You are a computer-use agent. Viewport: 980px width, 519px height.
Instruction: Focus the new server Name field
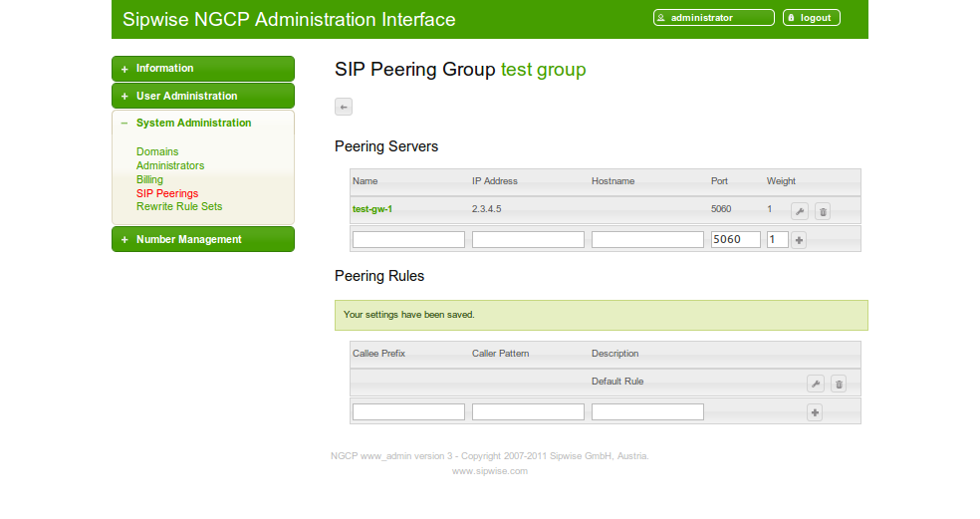coord(408,239)
